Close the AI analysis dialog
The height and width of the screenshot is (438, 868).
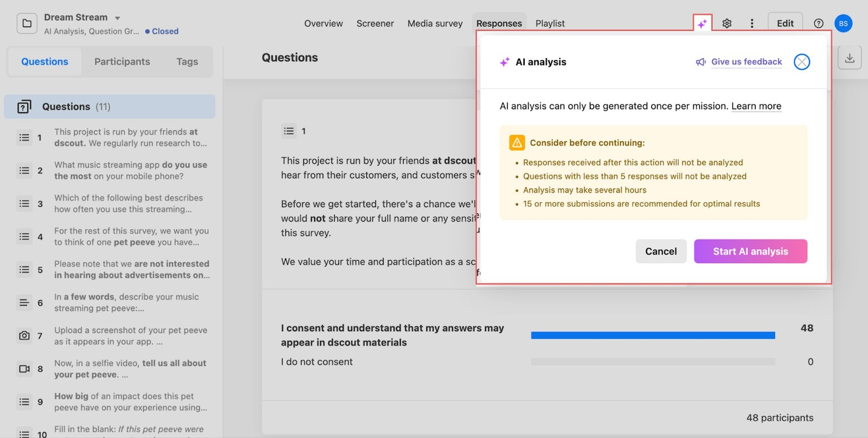(x=801, y=62)
